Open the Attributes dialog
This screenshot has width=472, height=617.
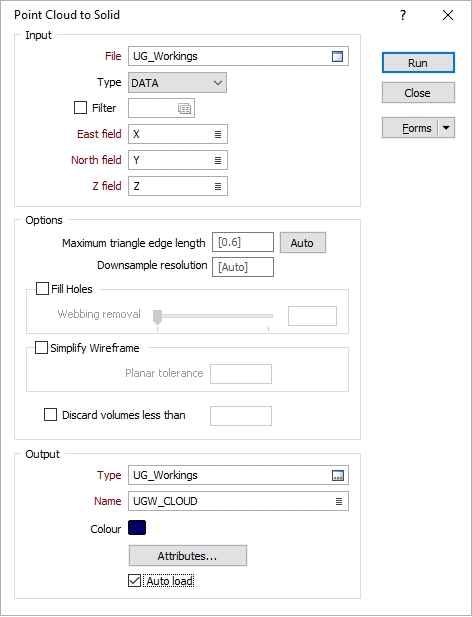pos(188,556)
